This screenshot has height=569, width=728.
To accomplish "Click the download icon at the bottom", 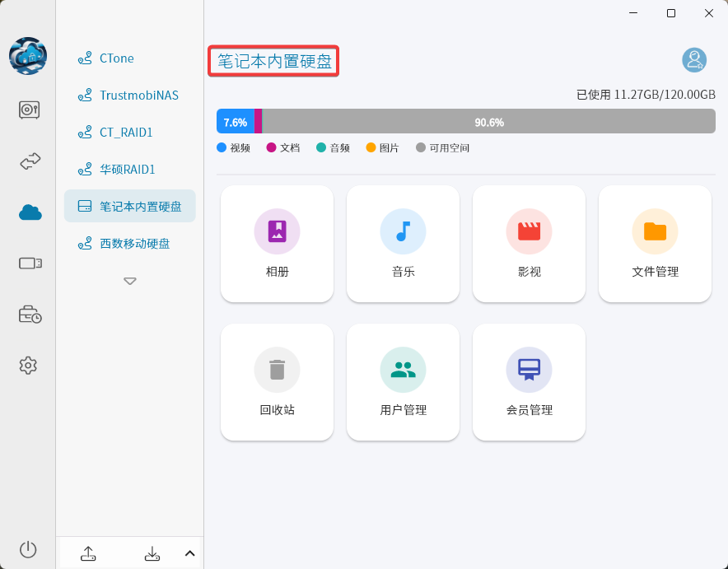I will pos(152,553).
